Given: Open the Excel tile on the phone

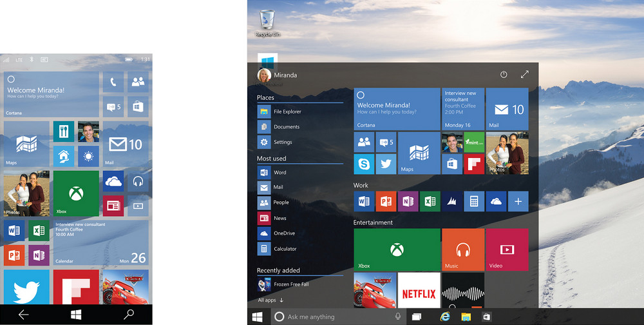Looking at the screenshot, I should [x=39, y=230].
